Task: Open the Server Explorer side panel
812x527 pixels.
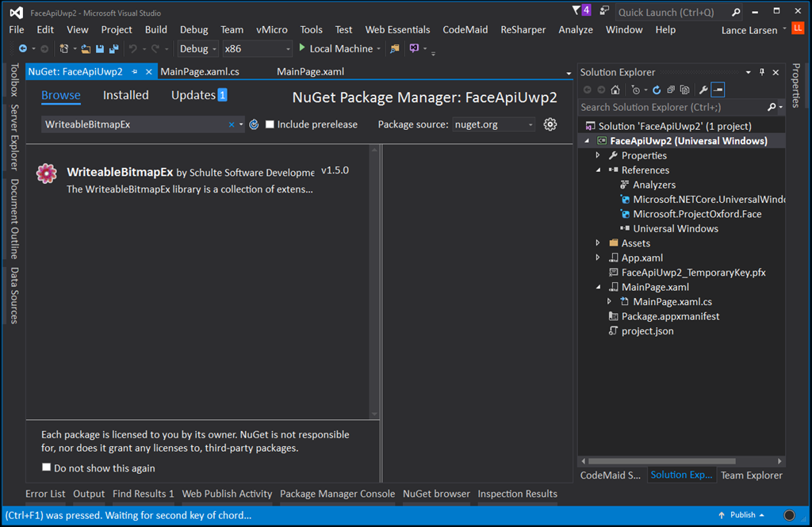Action: tap(14, 137)
